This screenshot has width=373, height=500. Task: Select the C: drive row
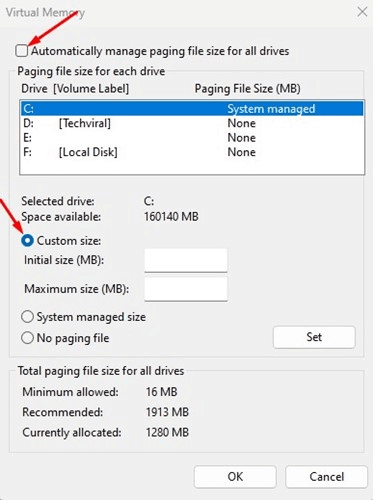point(192,109)
